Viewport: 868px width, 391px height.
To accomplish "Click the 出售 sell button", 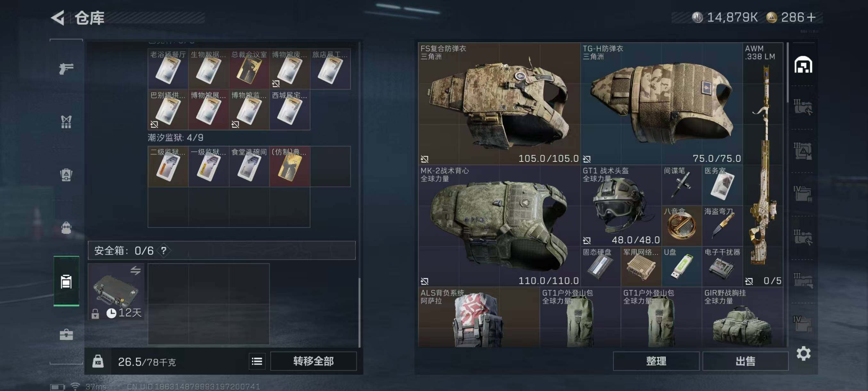I will 745,361.
